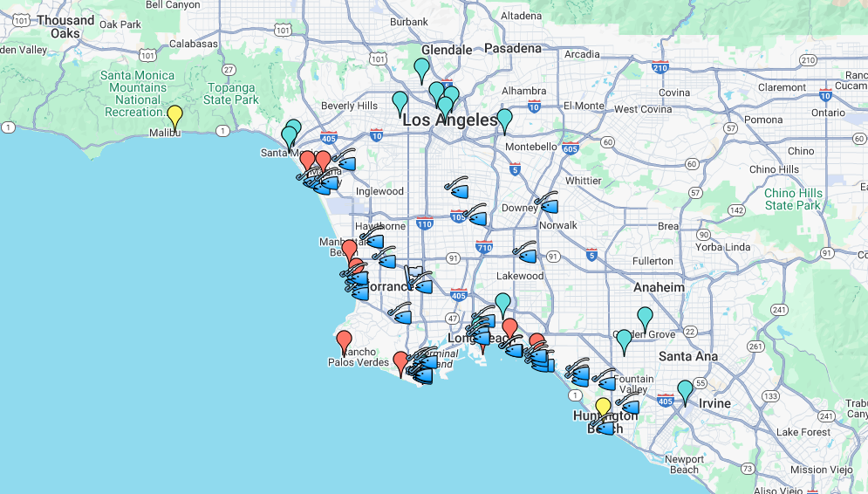Select the teal pin above Montebello

pyautogui.click(x=504, y=120)
